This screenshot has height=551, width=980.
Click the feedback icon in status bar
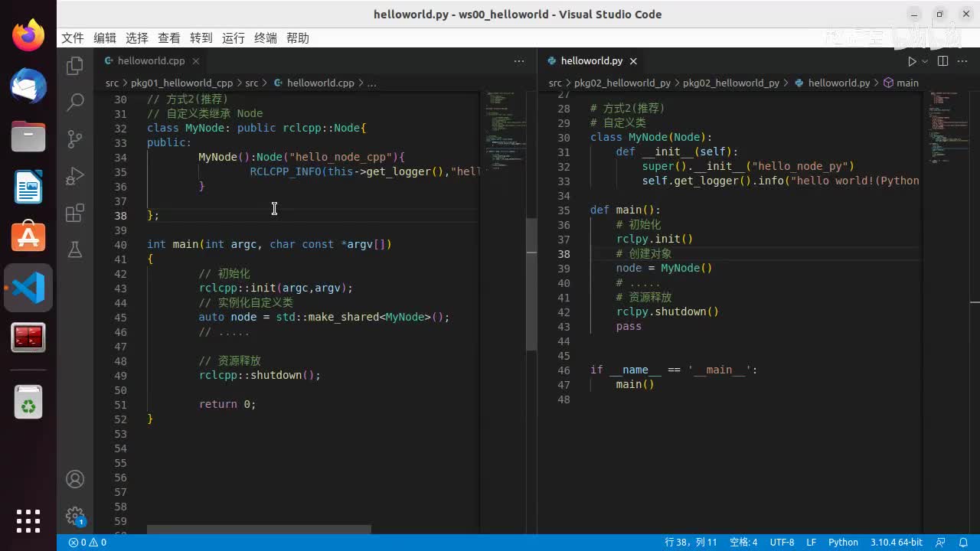[x=941, y=543]
